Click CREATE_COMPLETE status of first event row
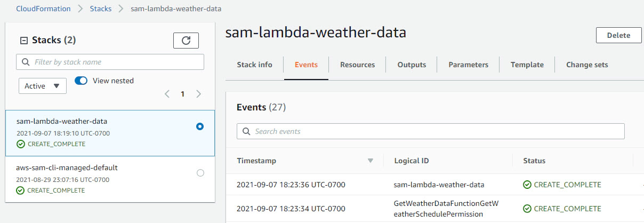Viewport: 644px width, 223px height. click(x=567, y=185)
